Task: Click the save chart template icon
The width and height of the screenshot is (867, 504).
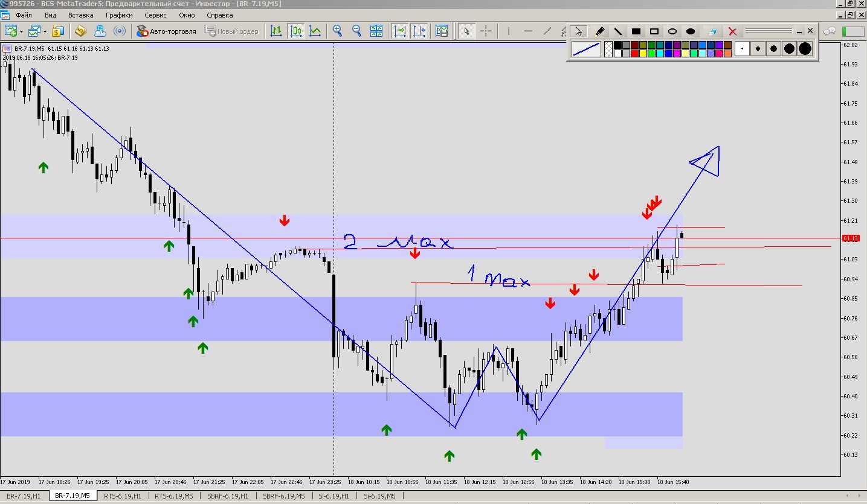Action: click(x=442, y=31)
